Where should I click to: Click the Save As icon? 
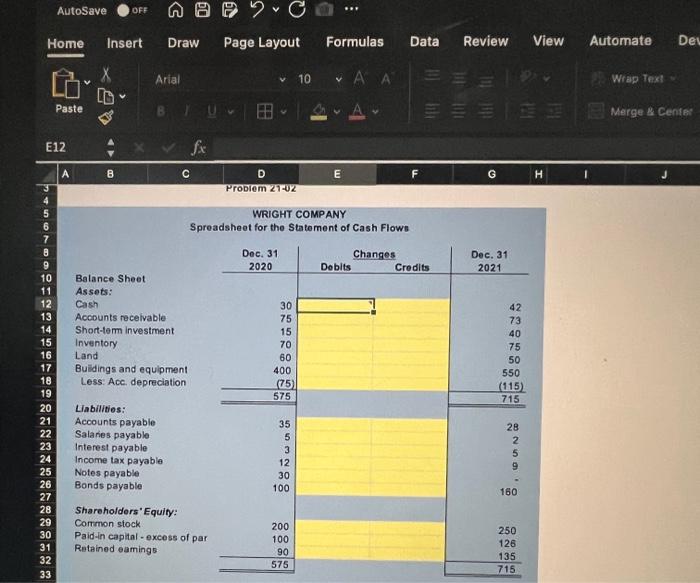tap(230, 10)
